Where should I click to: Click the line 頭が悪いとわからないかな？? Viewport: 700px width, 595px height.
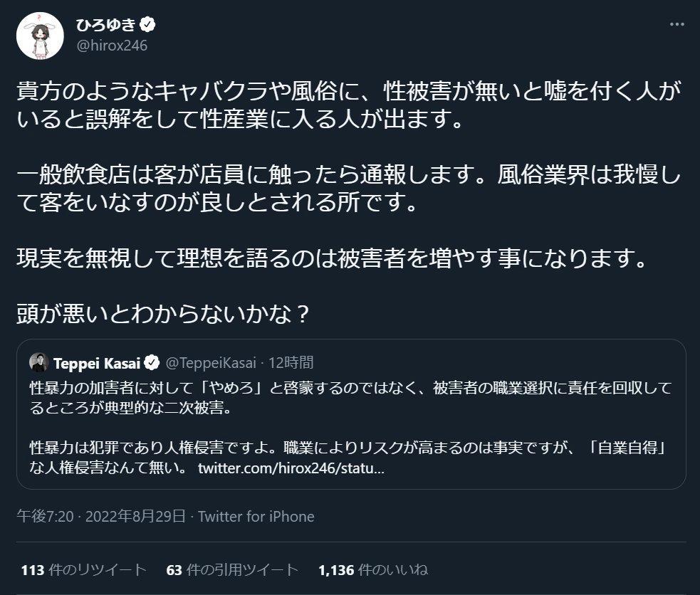[x=163, y=314]
